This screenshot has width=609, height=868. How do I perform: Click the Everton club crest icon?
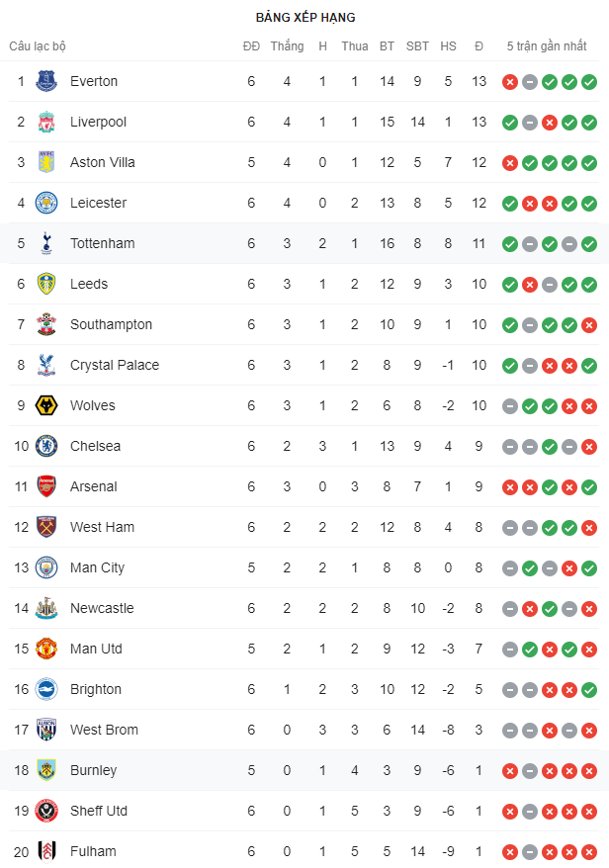[x=46, y=81]
